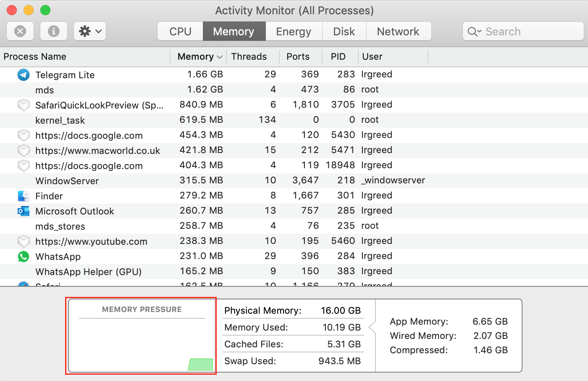Image resolution: width=588 pixels, height=381 pixels.
Task: Click the Memory Used 10.19 GB entry
Action: (293, 327)
